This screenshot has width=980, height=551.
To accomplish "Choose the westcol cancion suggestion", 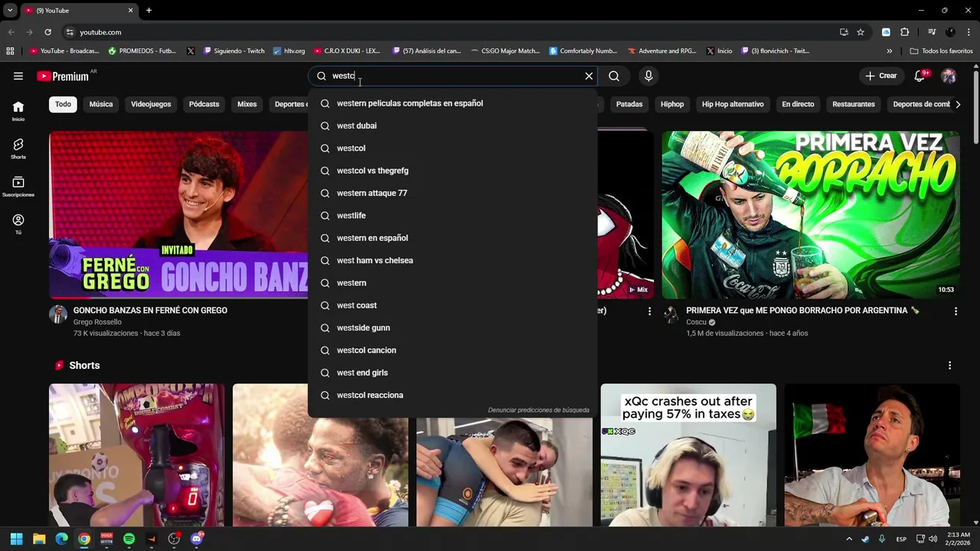I will (452, 350).
